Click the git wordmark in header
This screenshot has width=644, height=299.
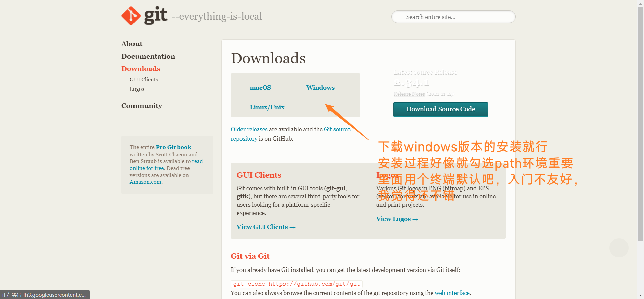click(156, 15)
